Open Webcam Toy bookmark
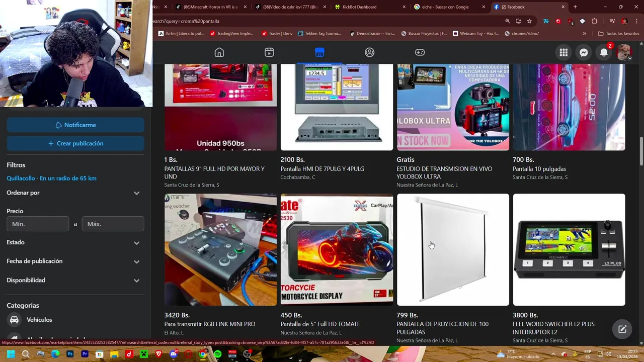This screenshot has width=644, height=362. (x=475, y=34)
